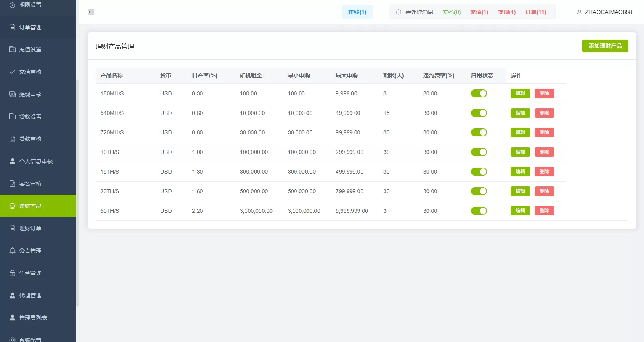Open pending 订单(11) notifications link

(x=536, y=12)
